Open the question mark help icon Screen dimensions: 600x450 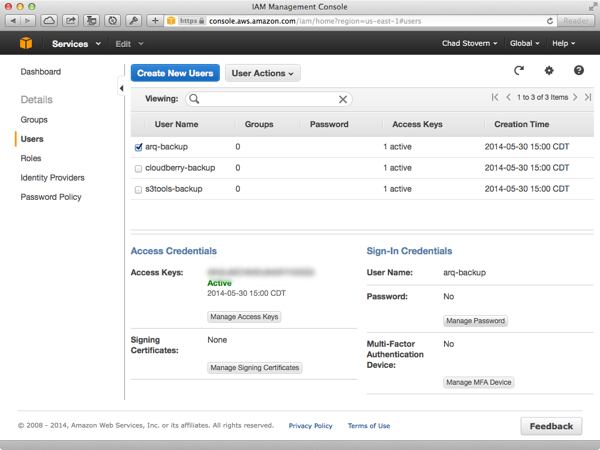(x=579, y=70)
